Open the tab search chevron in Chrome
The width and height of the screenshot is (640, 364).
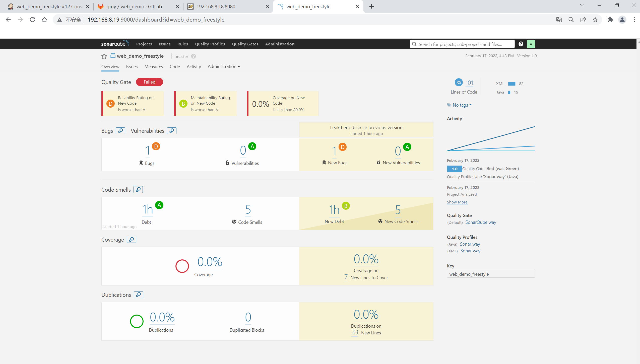coord(582,6)
